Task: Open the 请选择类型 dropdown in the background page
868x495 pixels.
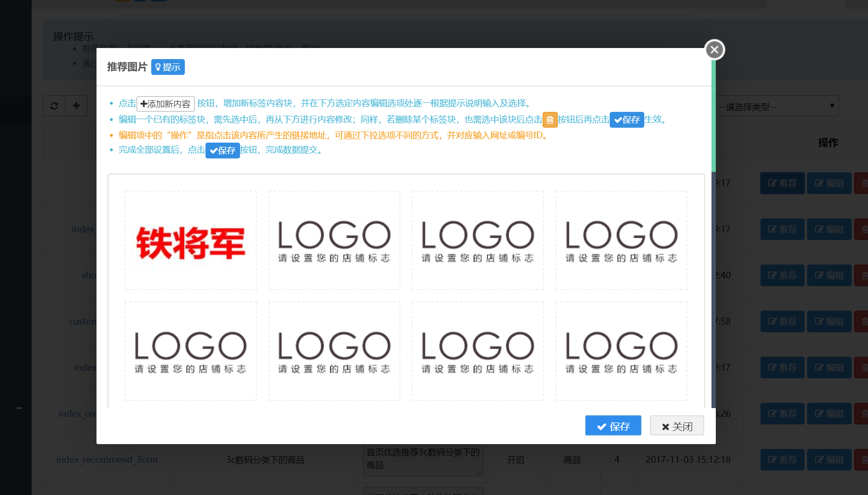Action: 777,106
